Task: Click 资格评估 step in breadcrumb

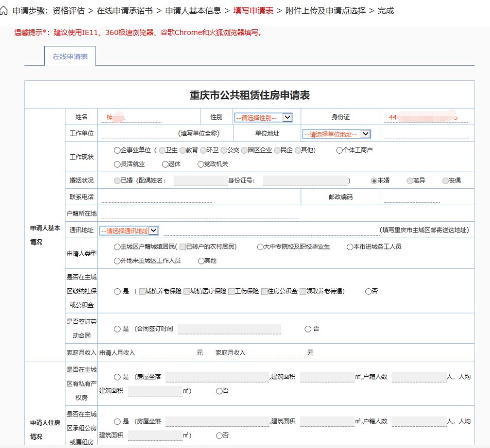Action: 69,10
